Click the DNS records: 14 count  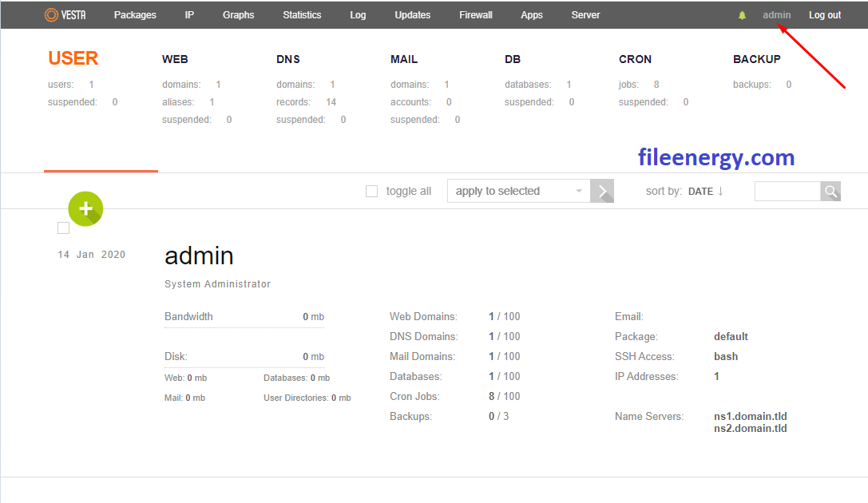click(x=306, y=102)
